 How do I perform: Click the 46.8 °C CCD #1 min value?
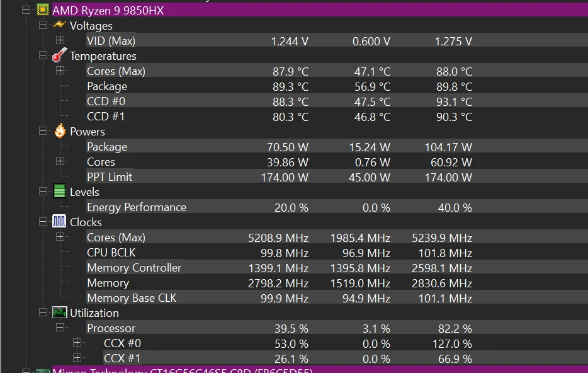click(x=372, y=117)
